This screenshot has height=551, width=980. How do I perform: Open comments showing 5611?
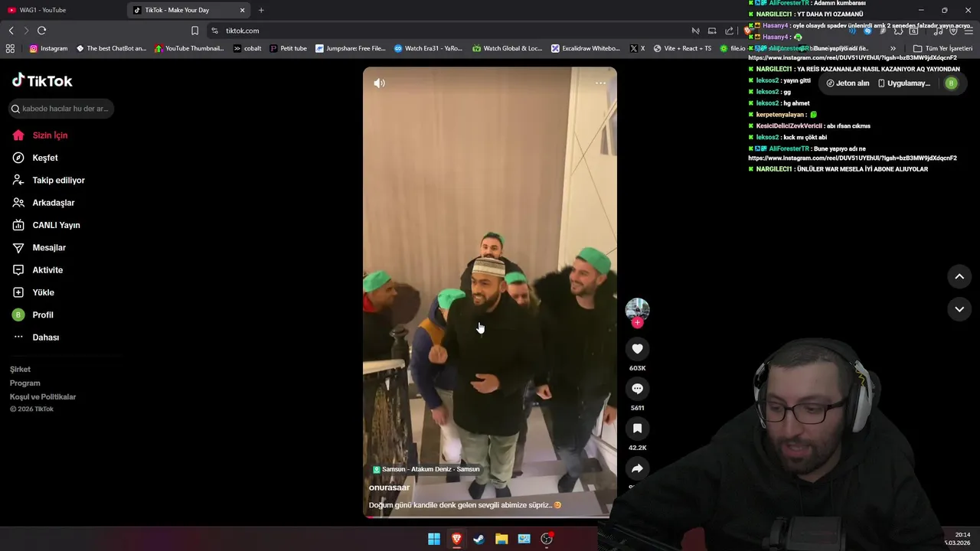click(637, 389)
